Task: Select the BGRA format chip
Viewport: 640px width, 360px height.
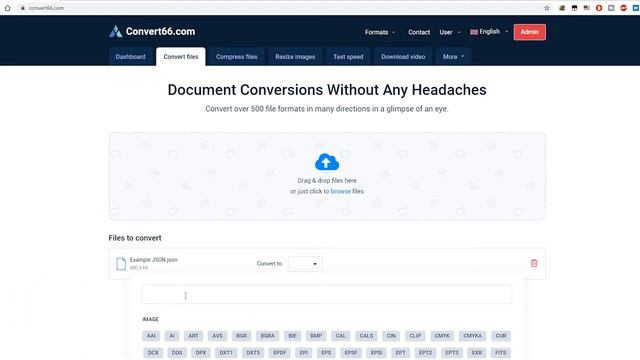Action: tap(267, 336)
